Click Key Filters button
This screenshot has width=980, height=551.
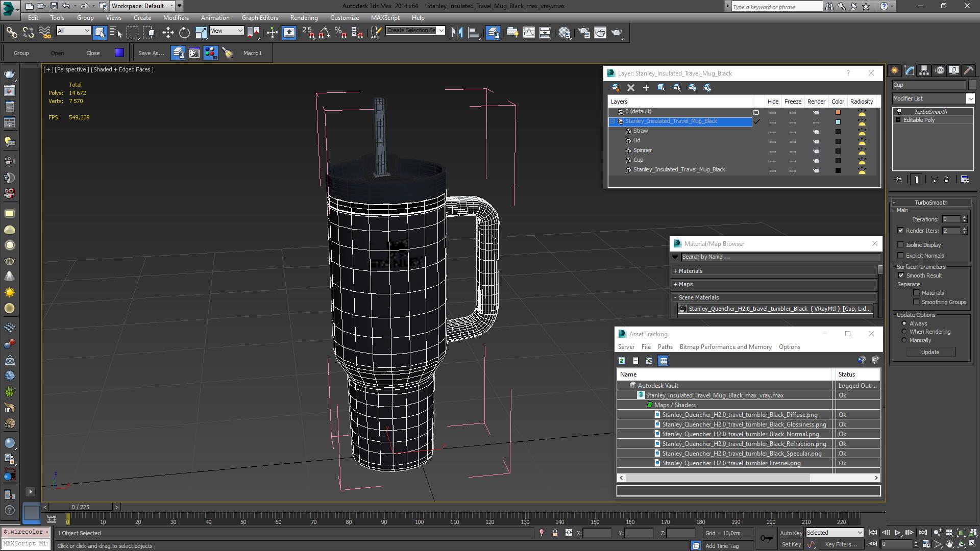[x=841, y=544]
